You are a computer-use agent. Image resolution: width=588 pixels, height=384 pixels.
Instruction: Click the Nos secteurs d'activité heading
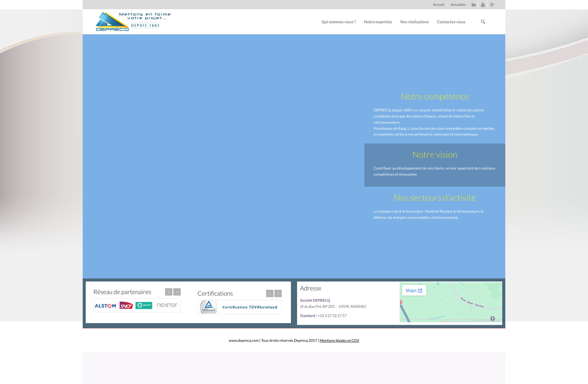pyautogui.click(x=435, y=198)
